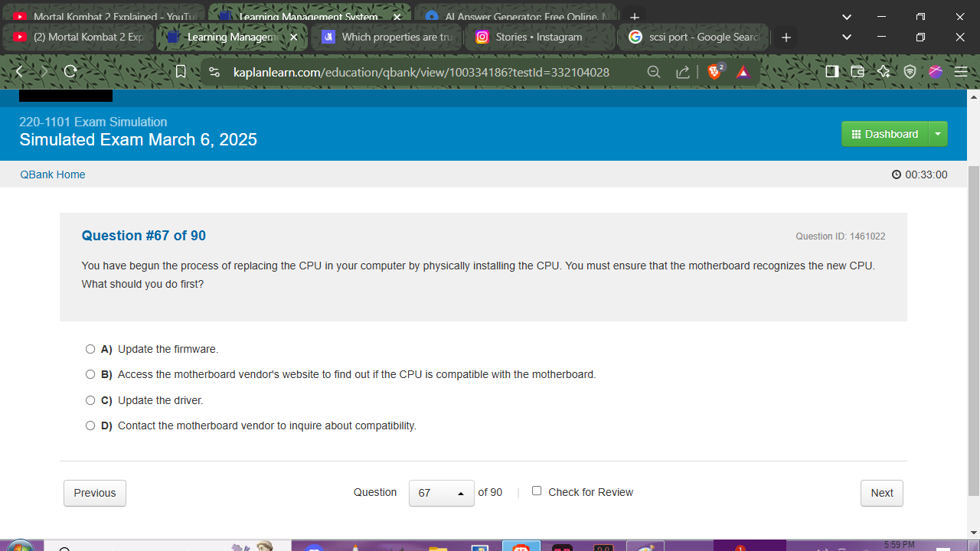This screenshot has width=980, height=551.
Task: Click the Question ID: 1461022 text
Action: [x=841, y=236]
